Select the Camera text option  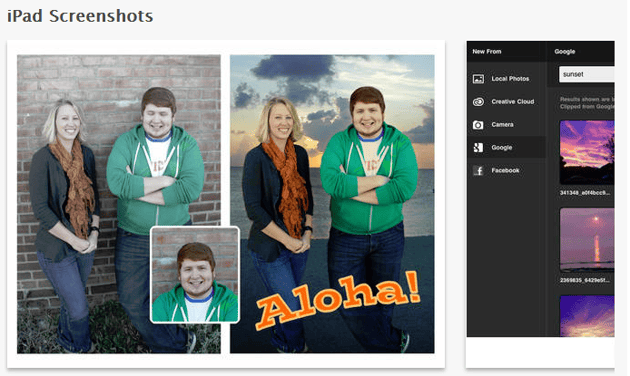pos(502,125)
